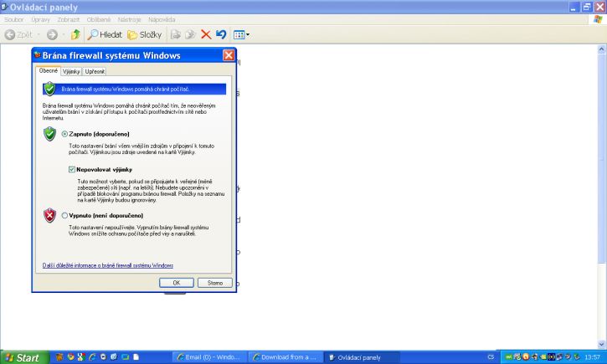Click the orange round tray icon
Image resolution: width=607 pixels, height=364 pixels.
pyautogui.click(x=526, y=357)
